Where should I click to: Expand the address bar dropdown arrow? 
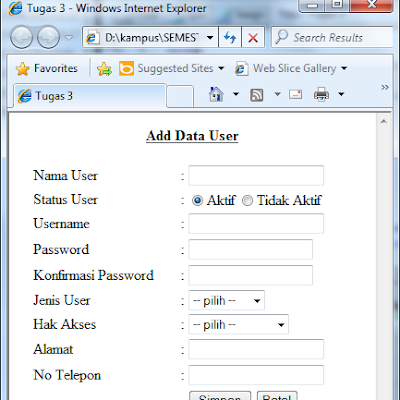pyautogui.click(x=210, y=38)
